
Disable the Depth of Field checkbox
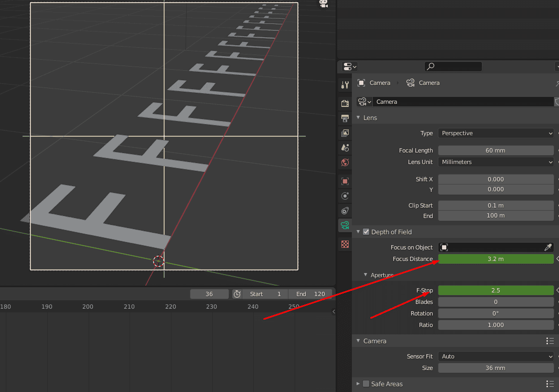pos(366,232)
